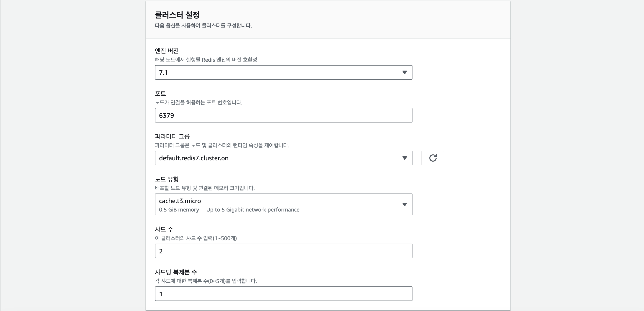This screenshot has width=644, height=311.
Task: Click the 포트 field label
Action: pyautogui.click(x=160, y=94)
